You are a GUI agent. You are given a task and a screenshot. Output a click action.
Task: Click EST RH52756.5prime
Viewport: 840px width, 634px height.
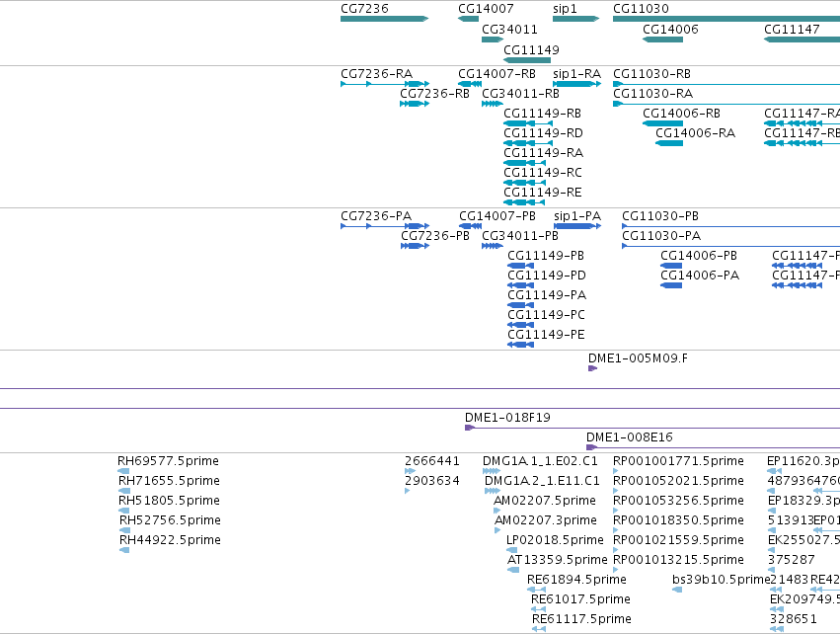[x=124, y=530]
